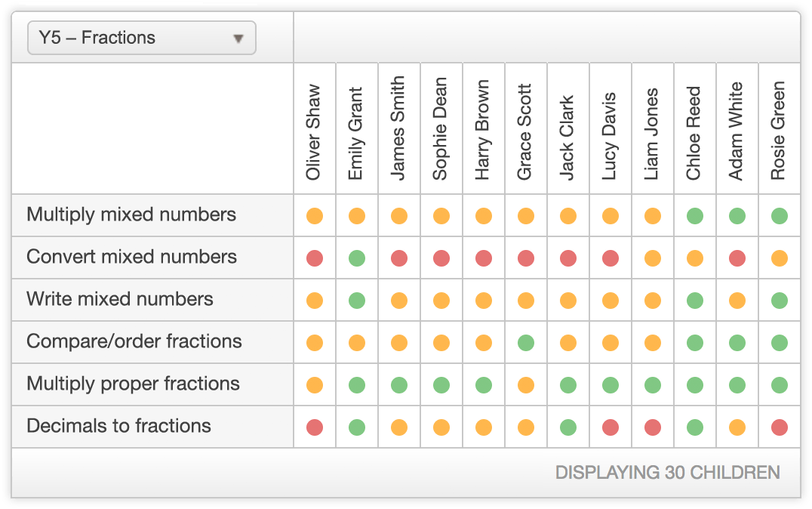
Task: Click Jack Clark's green Multiply proper fractions dot
Action: (568, 385)
